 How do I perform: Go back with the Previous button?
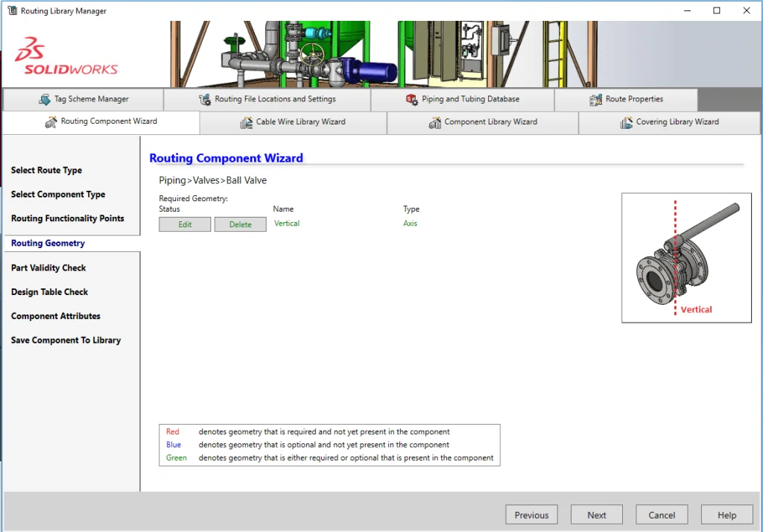(x=531, y=515)
